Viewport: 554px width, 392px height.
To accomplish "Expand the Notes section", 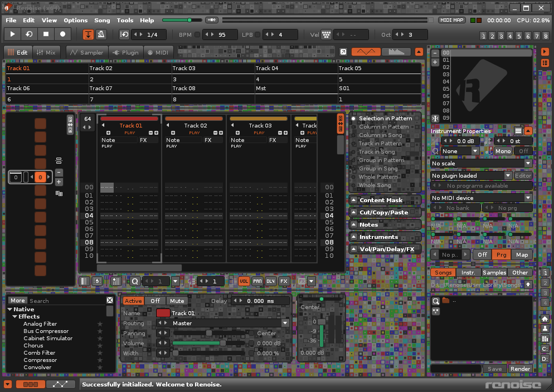I will pos(353,225).
